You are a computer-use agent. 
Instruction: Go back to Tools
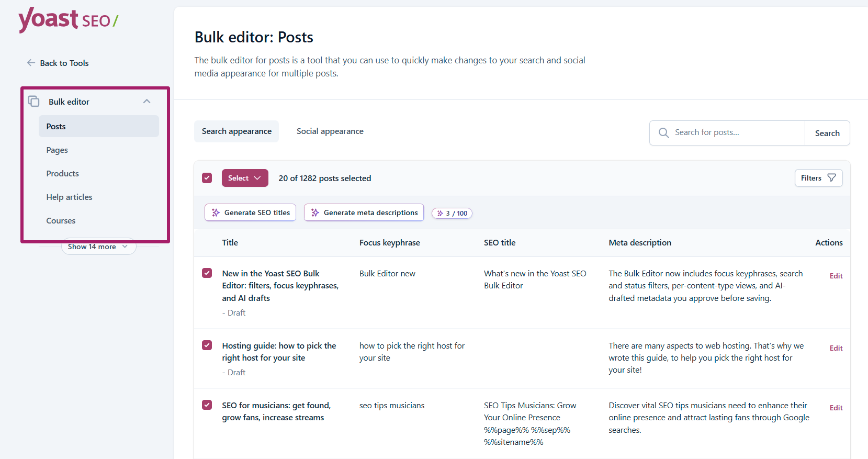(58, 63)
